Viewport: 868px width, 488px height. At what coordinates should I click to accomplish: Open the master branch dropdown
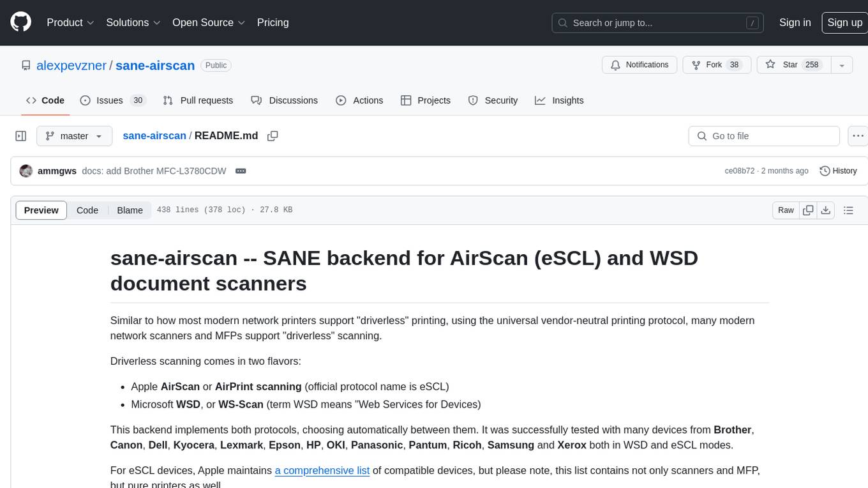74,136
